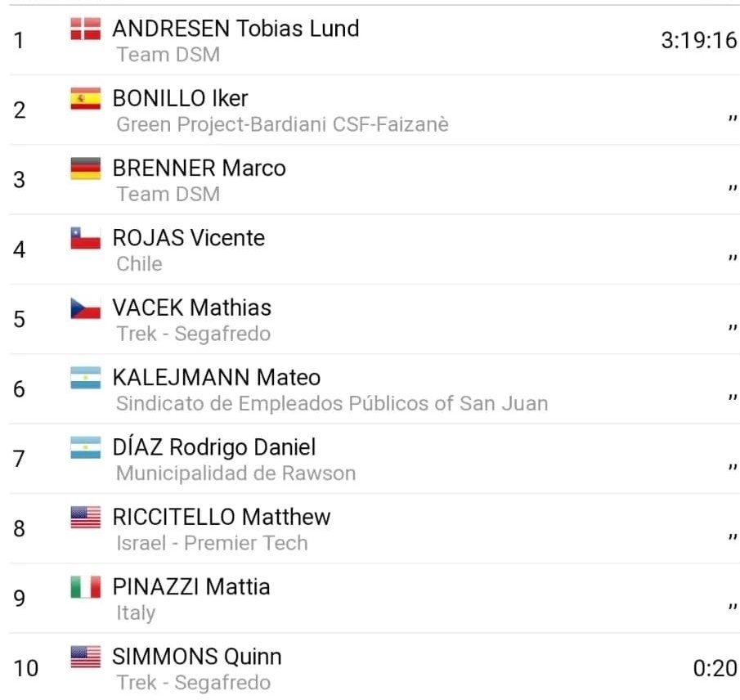
Task: Click the Argentine flag next to Kalejmann
Action: [x=85, y=378]
